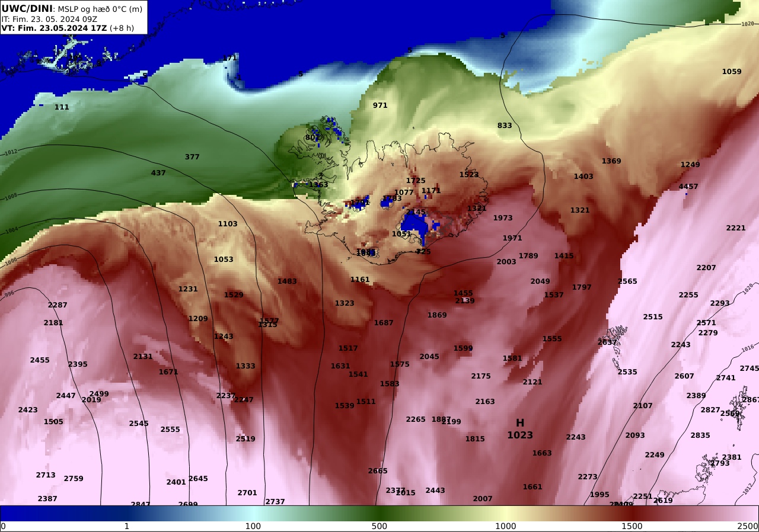Click the height value 2221
Screen dimensions: 759x532
[736, 228]
